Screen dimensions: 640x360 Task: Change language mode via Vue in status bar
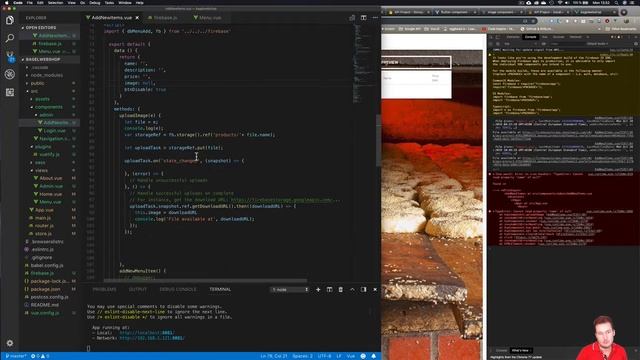[x=351, y=356]
